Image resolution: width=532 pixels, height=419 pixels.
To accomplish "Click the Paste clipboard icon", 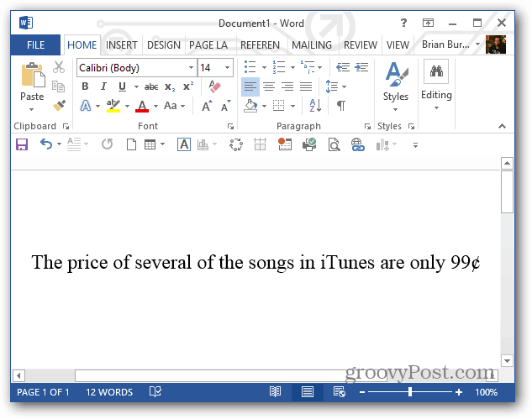I will point(33,75).
